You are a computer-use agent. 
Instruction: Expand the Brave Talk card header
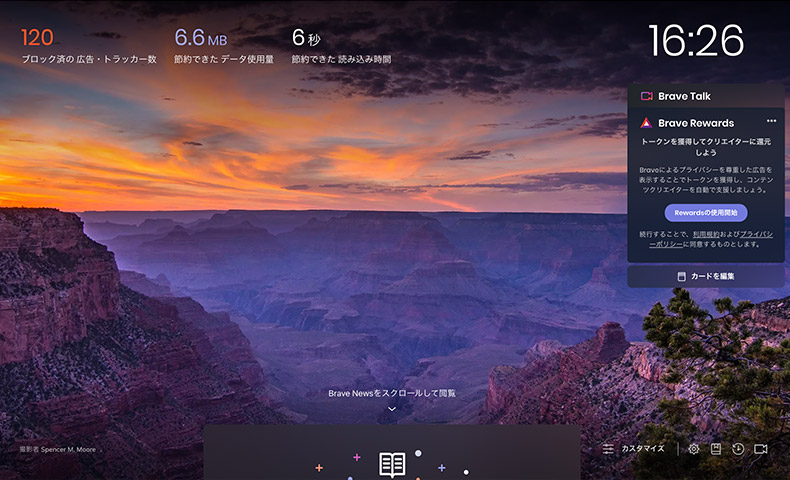(x=705, y=96)
